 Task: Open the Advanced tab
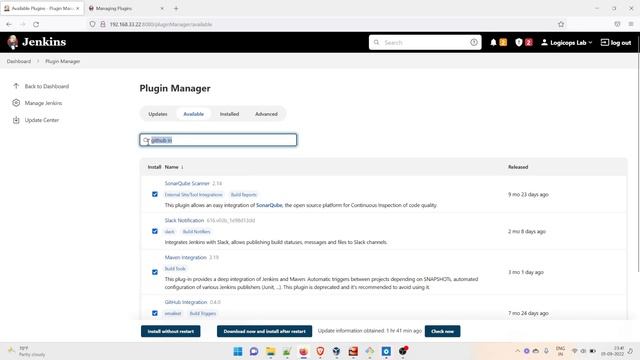[266, 114]
